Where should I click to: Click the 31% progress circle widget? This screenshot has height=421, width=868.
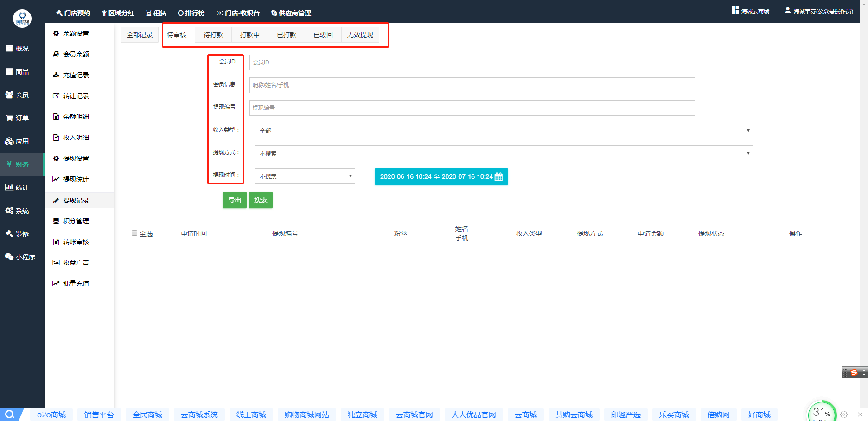coord(822,411)
